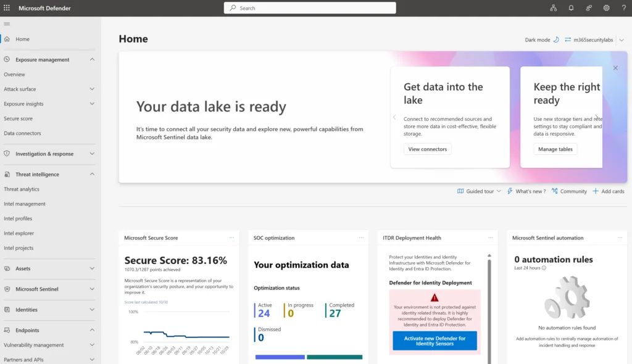Expand Partners and APIs submenu
This screenshot has width=632, height=364.
(92, 360)
